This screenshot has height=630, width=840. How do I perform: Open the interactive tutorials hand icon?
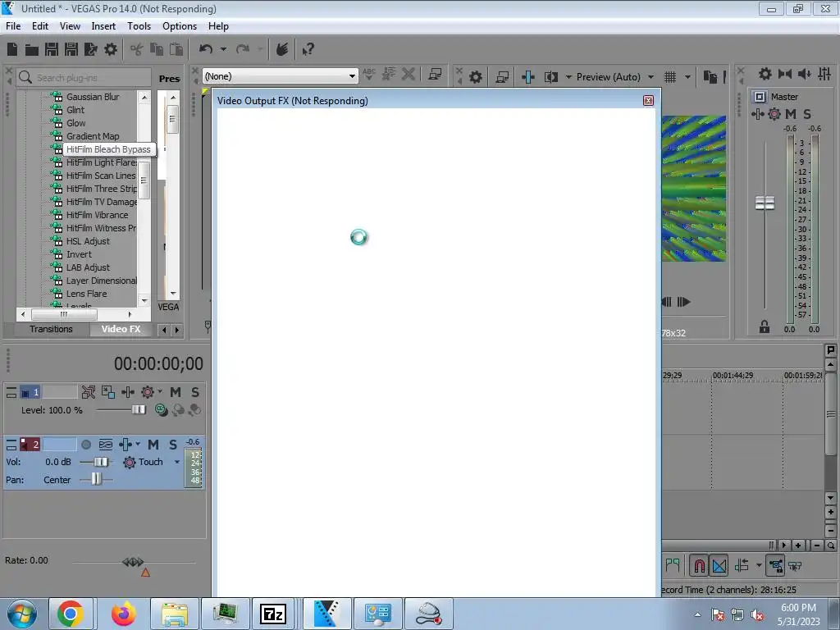click(282, 49)
